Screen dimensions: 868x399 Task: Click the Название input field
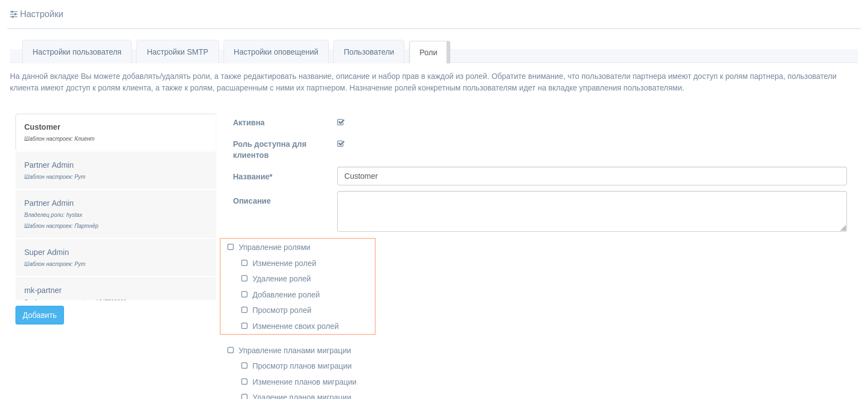592,176
